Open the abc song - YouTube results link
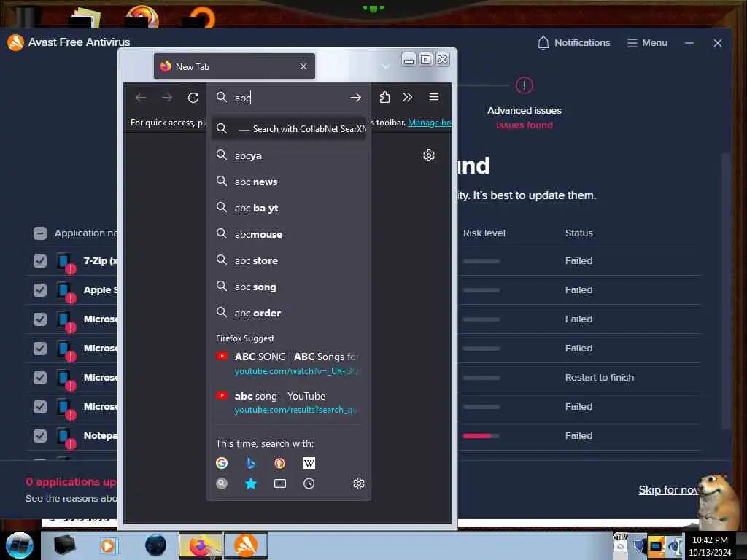The image size is (747, 560). click(289, 402)
